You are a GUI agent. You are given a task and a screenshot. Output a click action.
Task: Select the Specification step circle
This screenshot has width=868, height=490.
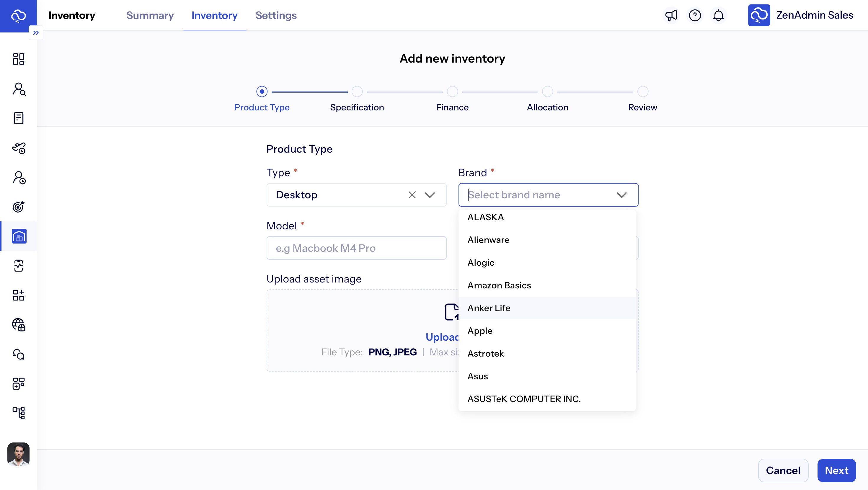357,92
